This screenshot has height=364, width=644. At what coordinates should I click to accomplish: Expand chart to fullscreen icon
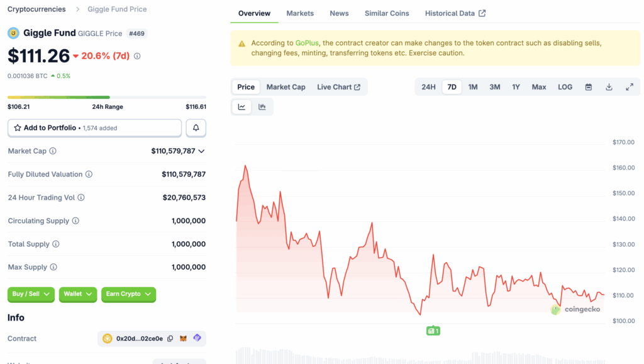click(630, 87)
